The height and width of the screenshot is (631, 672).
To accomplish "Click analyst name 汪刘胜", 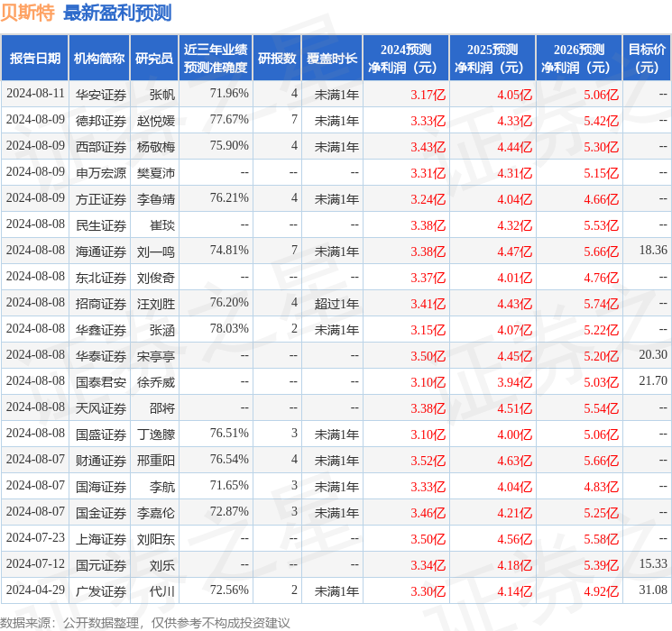I will 155,304.
